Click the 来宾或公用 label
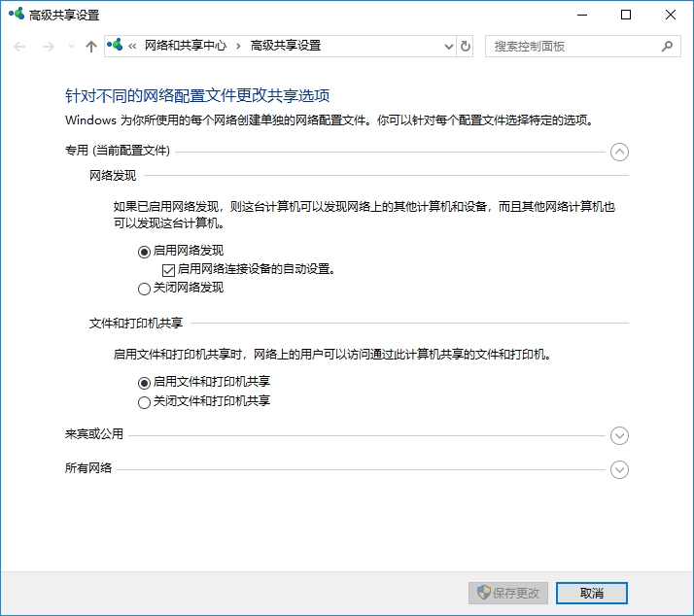The height and width of the screenshot is (616, 694). click(x=94, y=433)
